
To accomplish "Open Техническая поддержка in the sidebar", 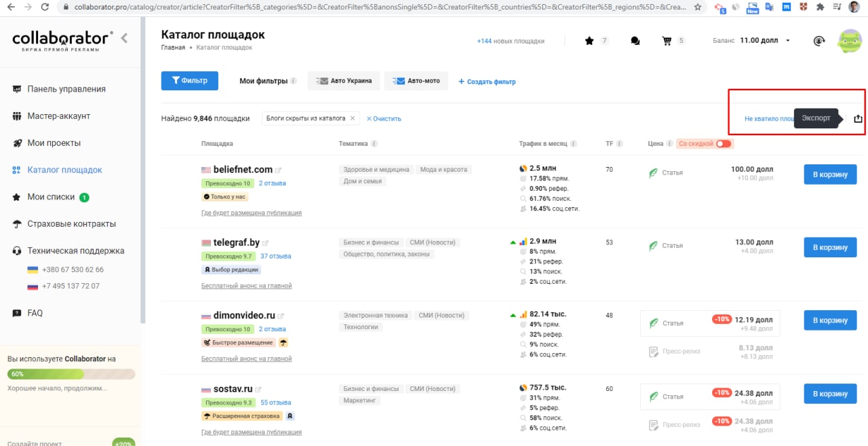I will click(x=76, y=250).
